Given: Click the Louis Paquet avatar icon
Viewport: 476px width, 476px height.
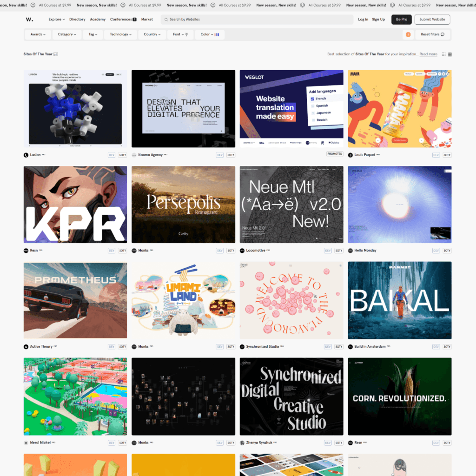Looking at the screenshot, I should tap(350, 155).
